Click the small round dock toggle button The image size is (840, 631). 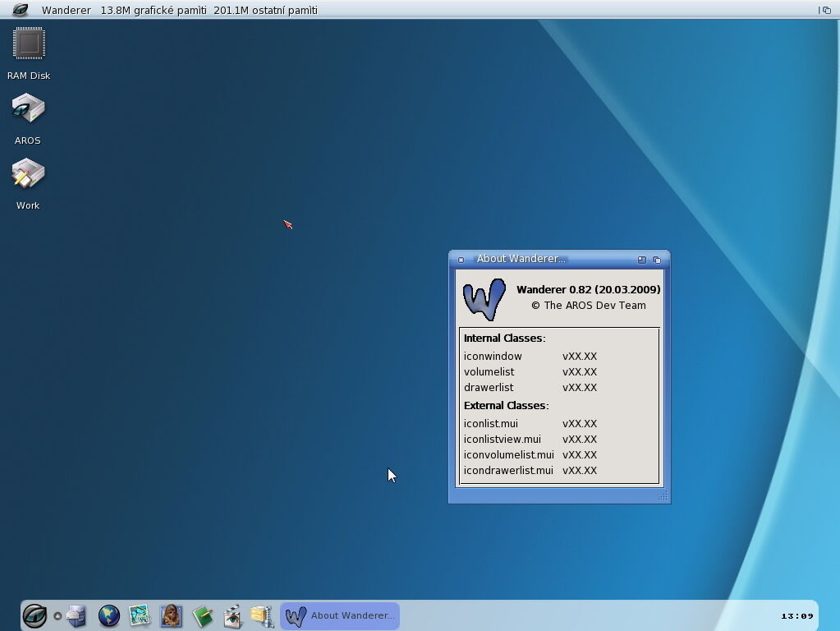click(57, 615)
